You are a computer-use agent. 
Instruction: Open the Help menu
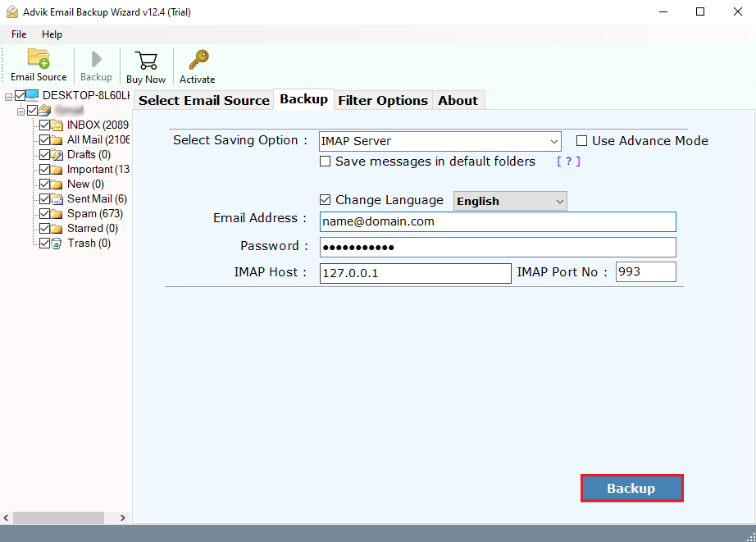click(x=52, y=34)
